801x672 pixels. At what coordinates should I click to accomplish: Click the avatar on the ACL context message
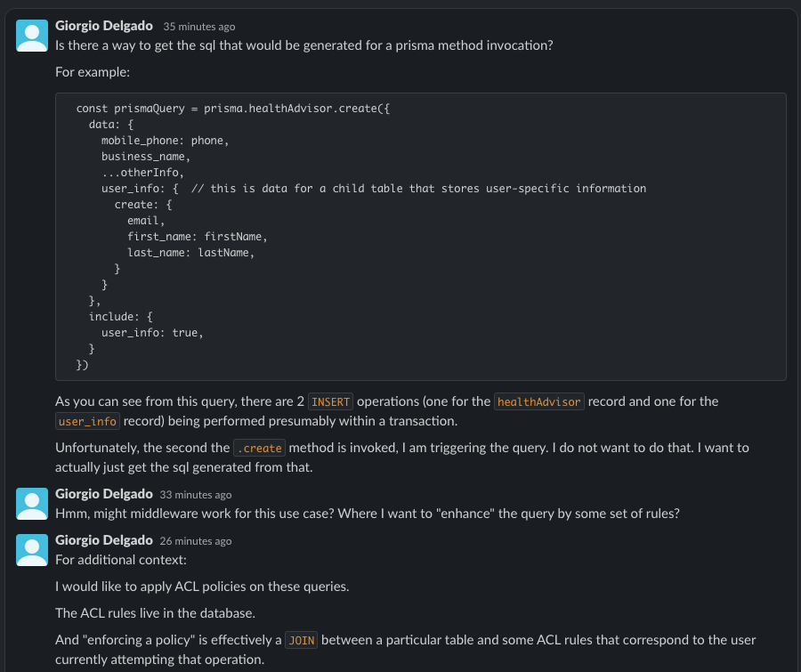coord(31,549)
